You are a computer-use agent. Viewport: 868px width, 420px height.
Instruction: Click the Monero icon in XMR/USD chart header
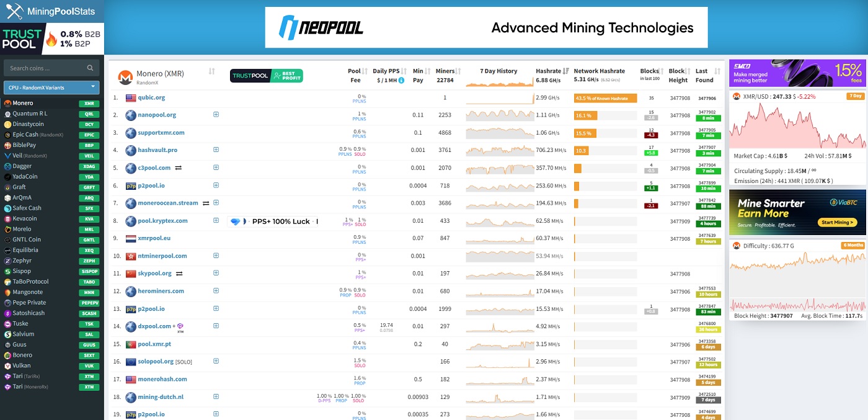coord(737,97)
